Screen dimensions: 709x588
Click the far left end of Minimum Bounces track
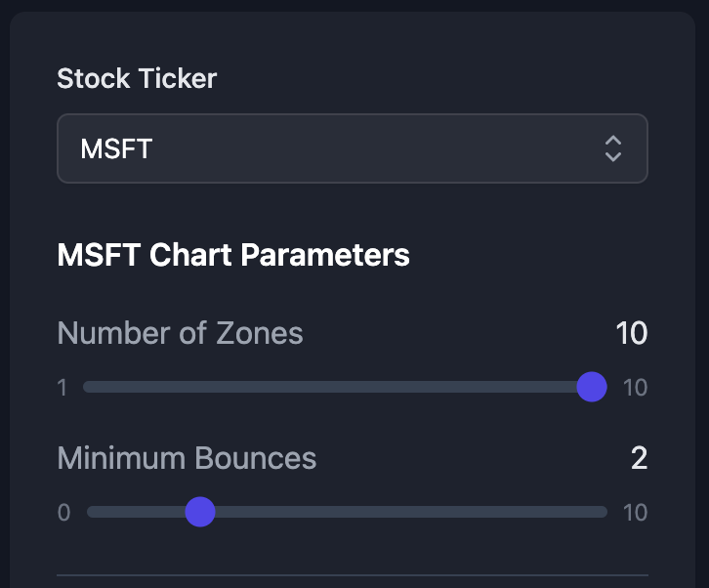pos(91,511)
